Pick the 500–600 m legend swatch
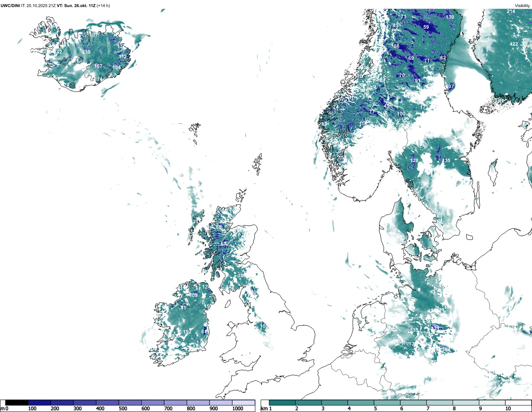Viewport: 532px width, 412px height. click(130, 402)
